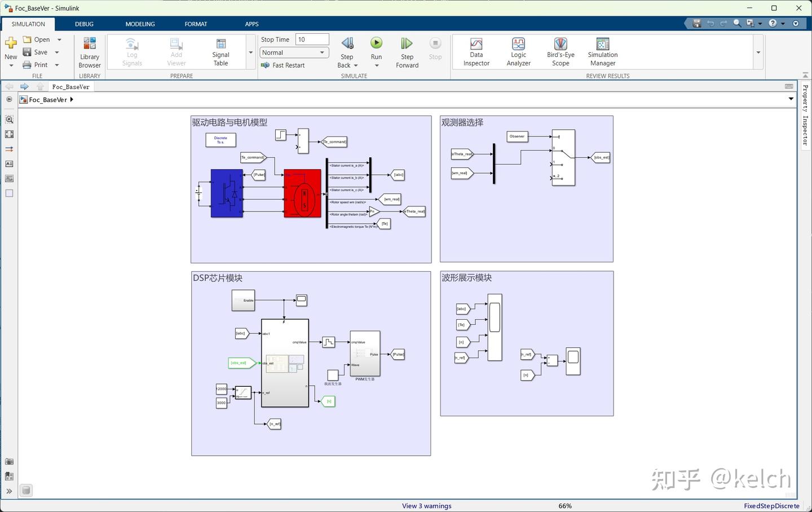Click the annotation text icon in palette

click(9, 164)
